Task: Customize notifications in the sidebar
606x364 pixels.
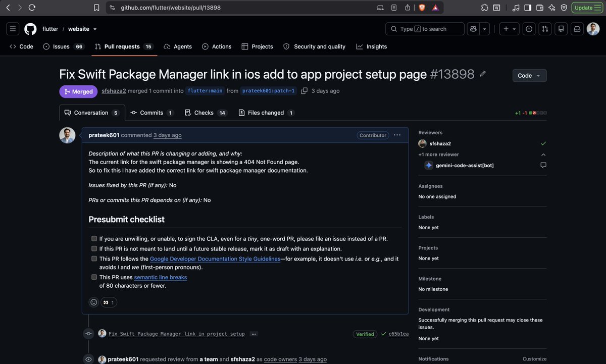Action: click(534, 359)
